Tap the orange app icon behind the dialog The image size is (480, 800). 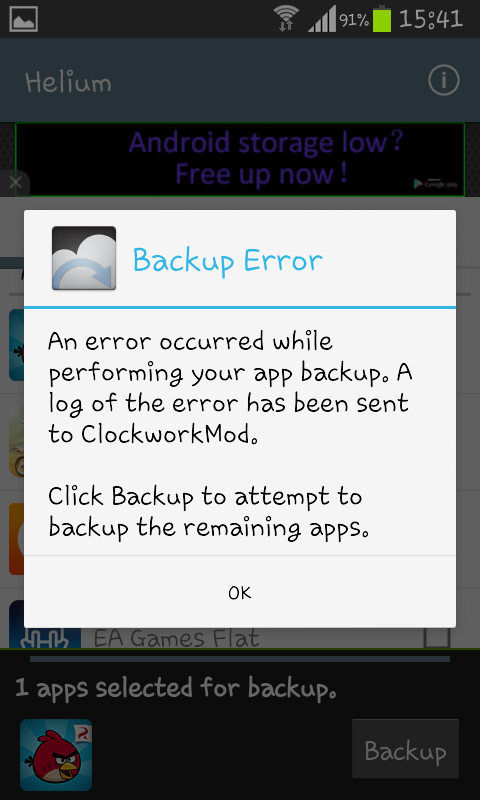(x=16, y=539)
